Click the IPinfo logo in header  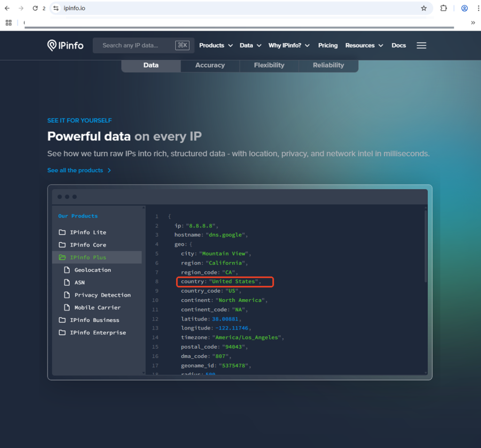(x=65, y=46)
